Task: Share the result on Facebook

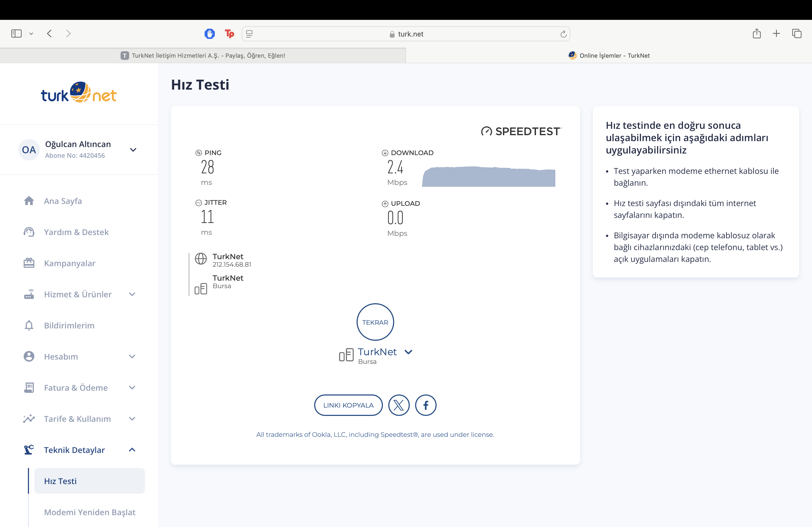Action: [x=426, y=405]
